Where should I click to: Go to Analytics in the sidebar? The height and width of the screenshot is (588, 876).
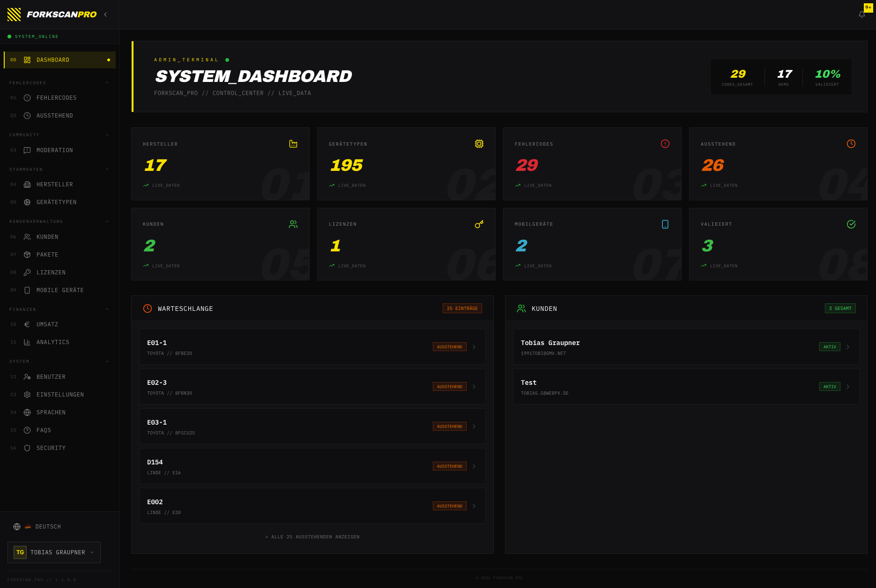(x=52, y=342)
